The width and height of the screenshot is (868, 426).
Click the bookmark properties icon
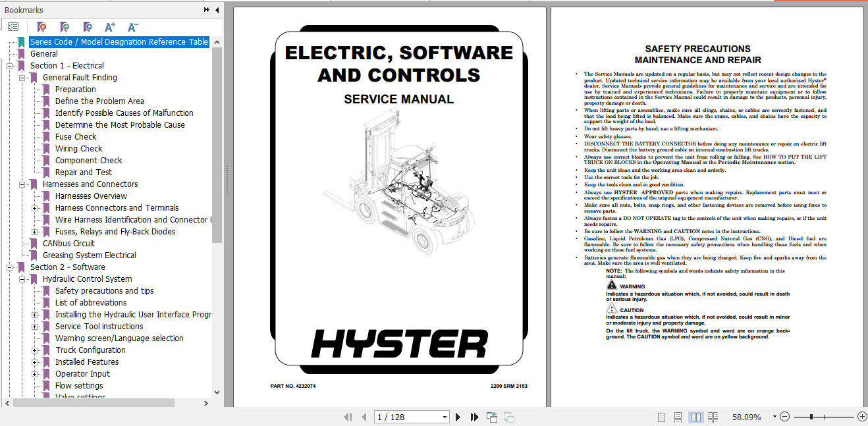[88, 27]
